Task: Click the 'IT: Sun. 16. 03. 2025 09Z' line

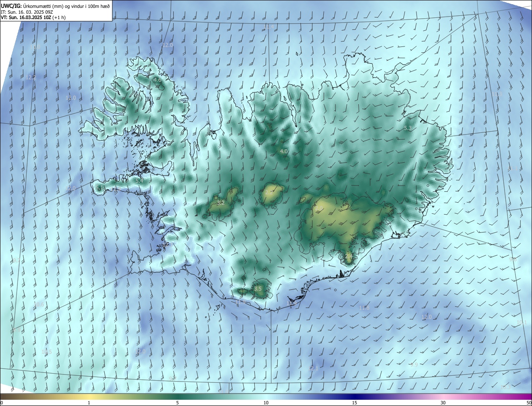Action: click(27, 12)
